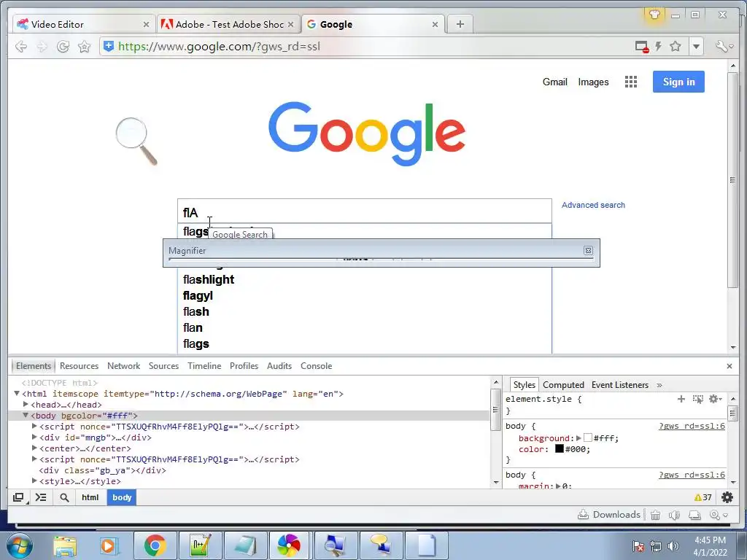
Task: Toggle the element state selector icon
Action: coord(698,399)
